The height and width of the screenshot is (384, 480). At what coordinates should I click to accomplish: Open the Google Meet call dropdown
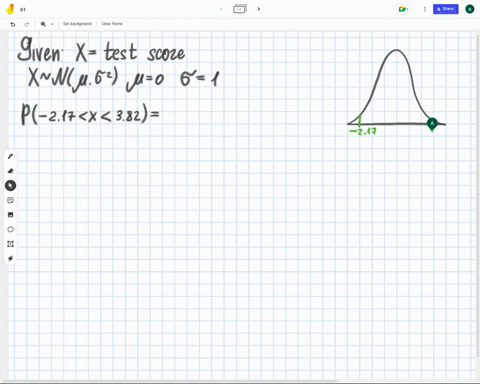[403, 9]
